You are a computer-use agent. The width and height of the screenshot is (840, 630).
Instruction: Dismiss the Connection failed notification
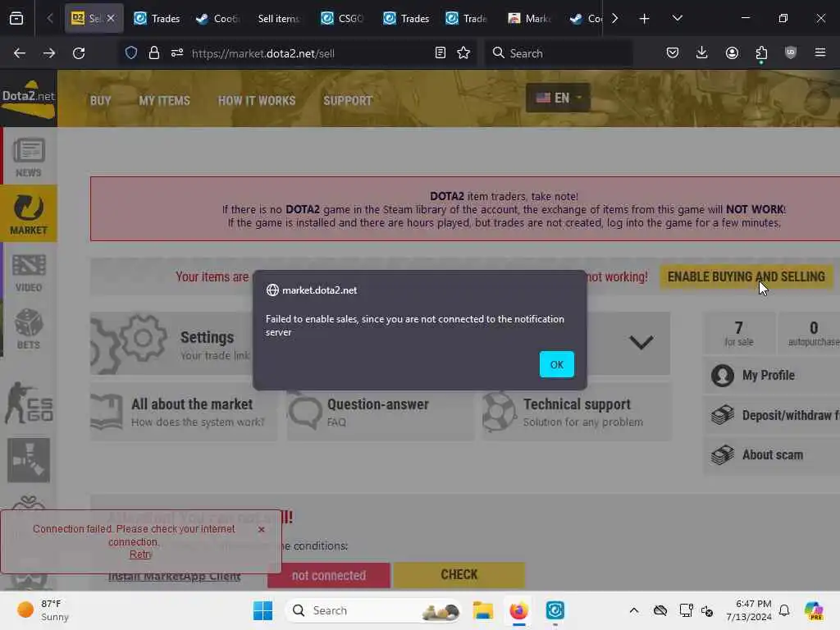coord(261,529)
